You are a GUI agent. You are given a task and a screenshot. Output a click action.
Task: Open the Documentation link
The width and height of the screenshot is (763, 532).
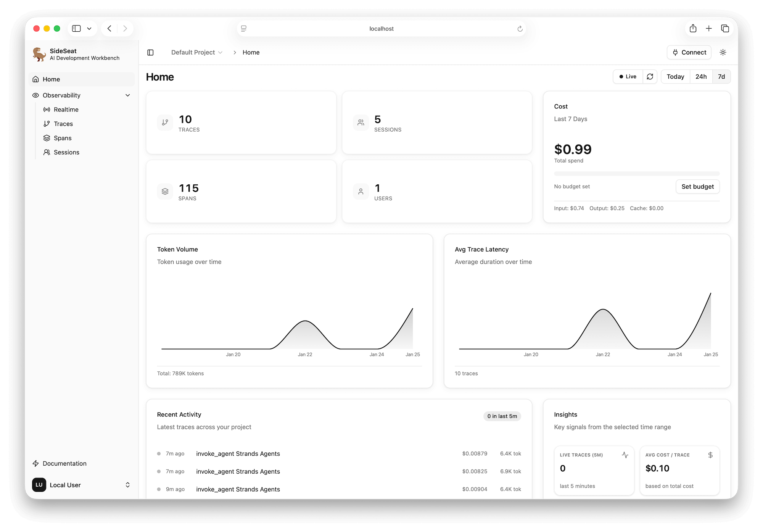pos(64,463)
